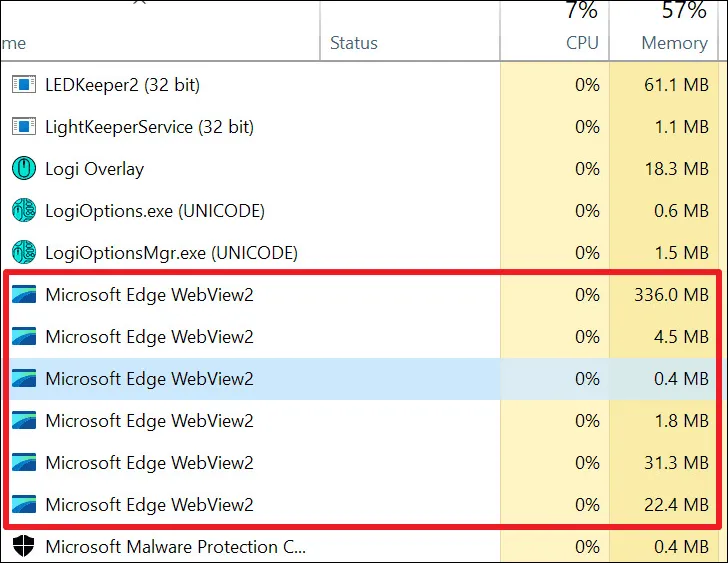Select the WebView2 name beside 31.3 MB
Screen dimensions: 728x563
(149, 463)
